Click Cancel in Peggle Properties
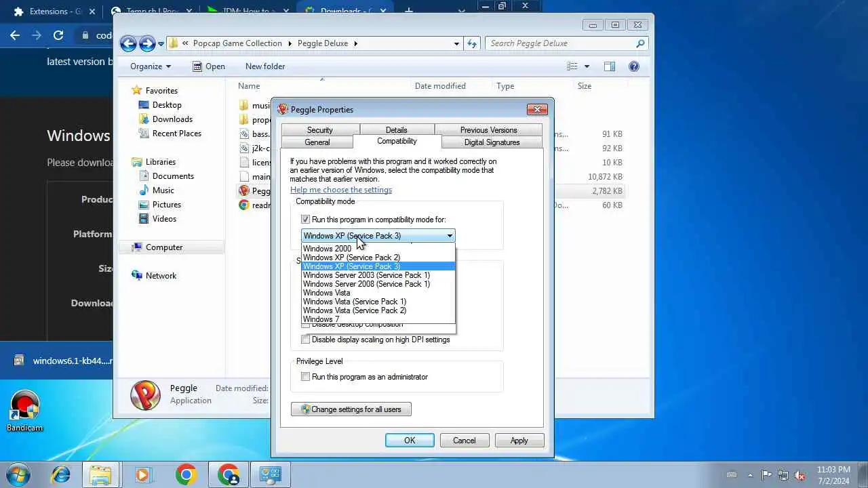This screenshot has width=868, height=488. (465, 441)
